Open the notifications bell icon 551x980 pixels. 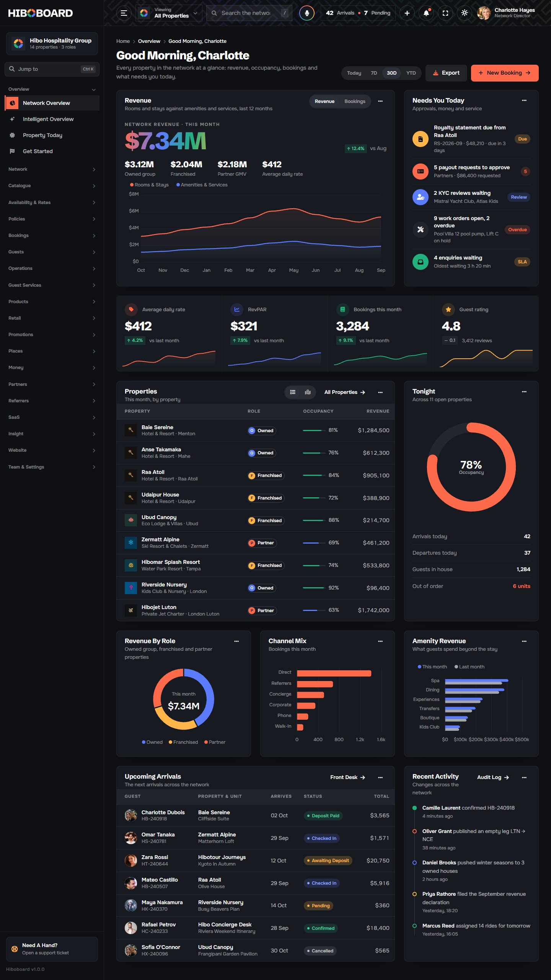point(426,13)
